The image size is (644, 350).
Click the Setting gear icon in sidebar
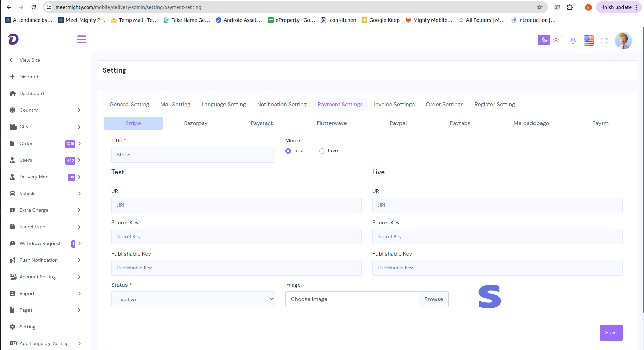coord(13,327)
